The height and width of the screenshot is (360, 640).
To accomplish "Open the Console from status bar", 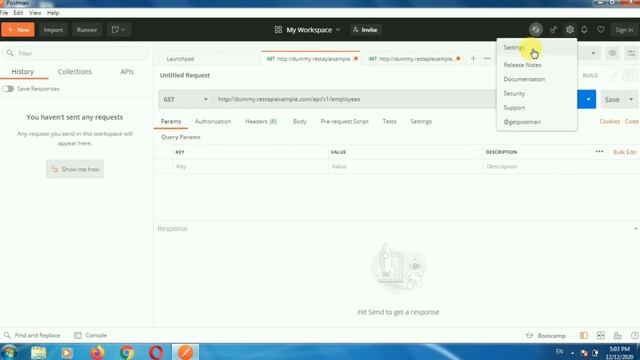I will (x=91, y=336).
